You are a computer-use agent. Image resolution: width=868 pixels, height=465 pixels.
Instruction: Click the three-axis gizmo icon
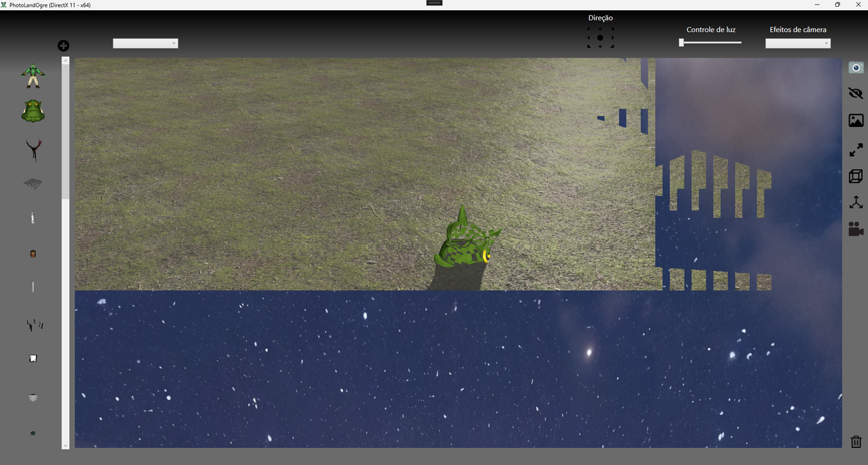click(x=856, y=202)
